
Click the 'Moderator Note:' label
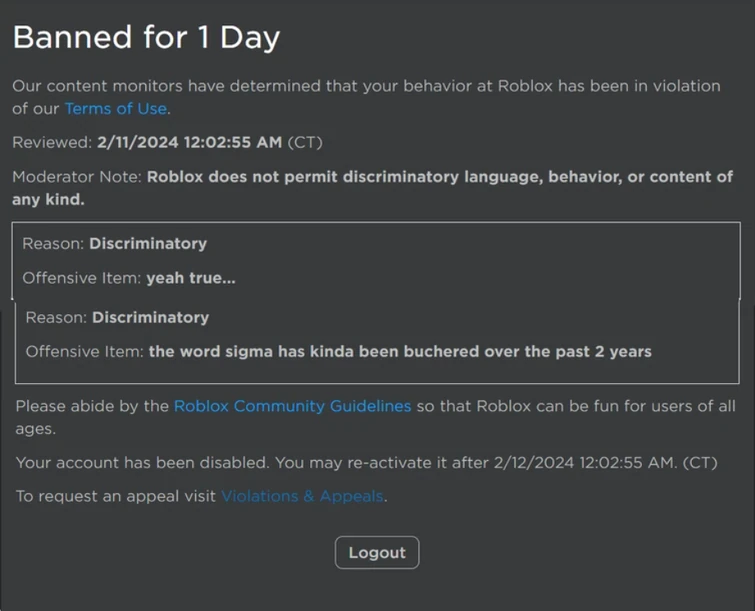click(x=77, y=177)
